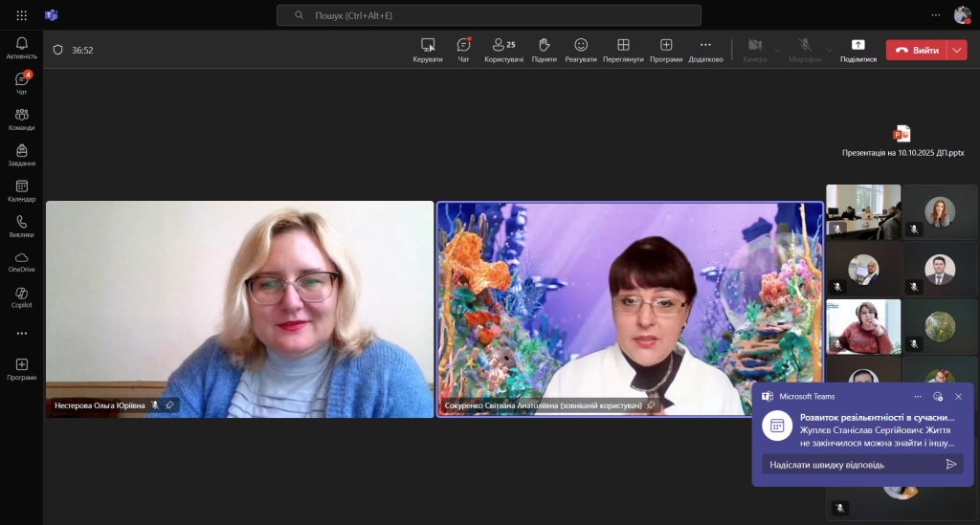The height and width of the screenshot is (525, 980).
Task: Show the Користувачі participants list
Action: [x=503, y=50]
